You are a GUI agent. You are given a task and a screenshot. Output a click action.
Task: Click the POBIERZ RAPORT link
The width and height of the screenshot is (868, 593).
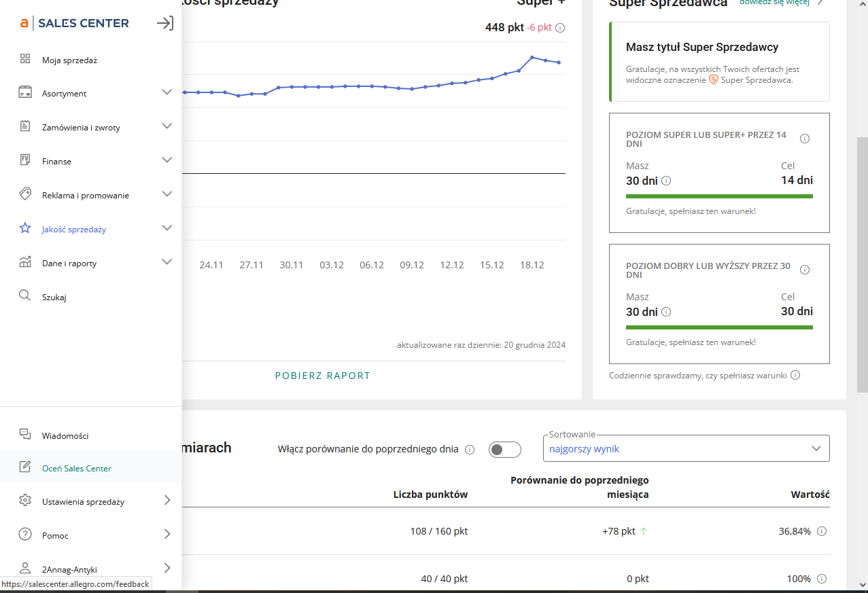point(322,376)
